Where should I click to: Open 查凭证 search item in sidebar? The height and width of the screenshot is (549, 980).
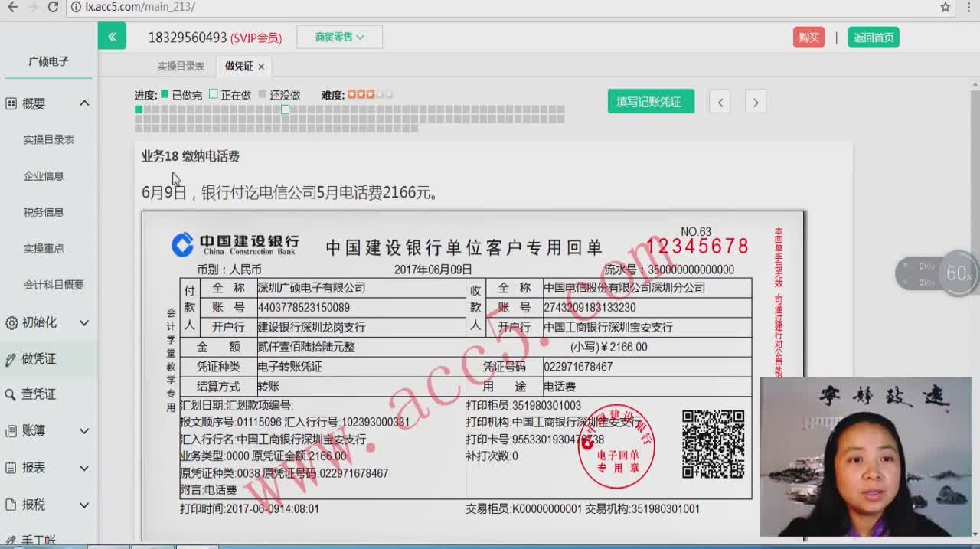click(38, 394)
